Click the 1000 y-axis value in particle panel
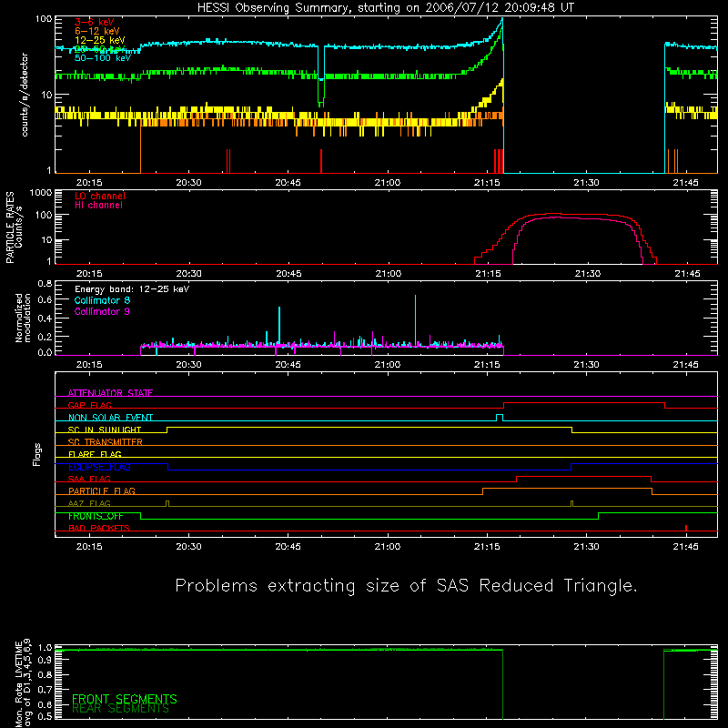 click(41, 193)
